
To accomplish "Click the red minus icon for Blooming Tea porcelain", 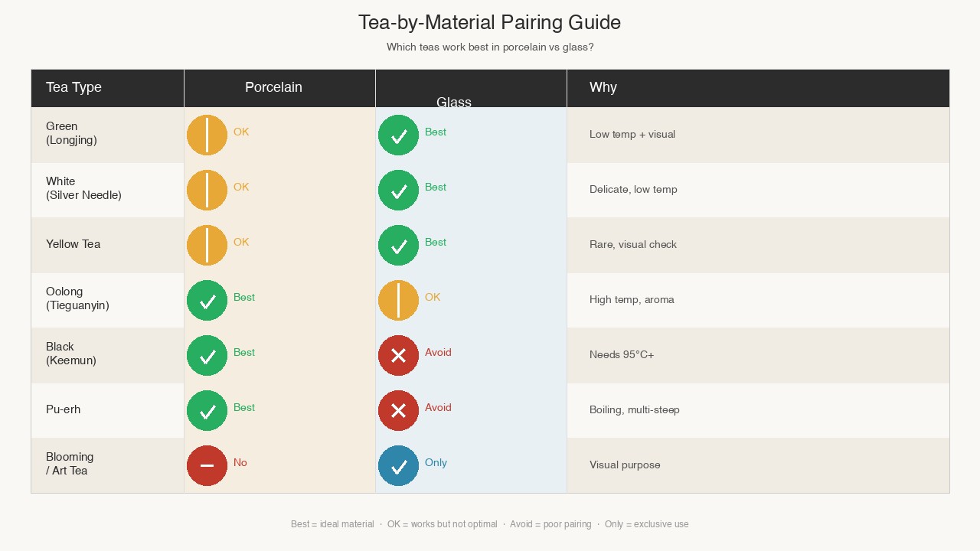I will [x=207, y=465].
